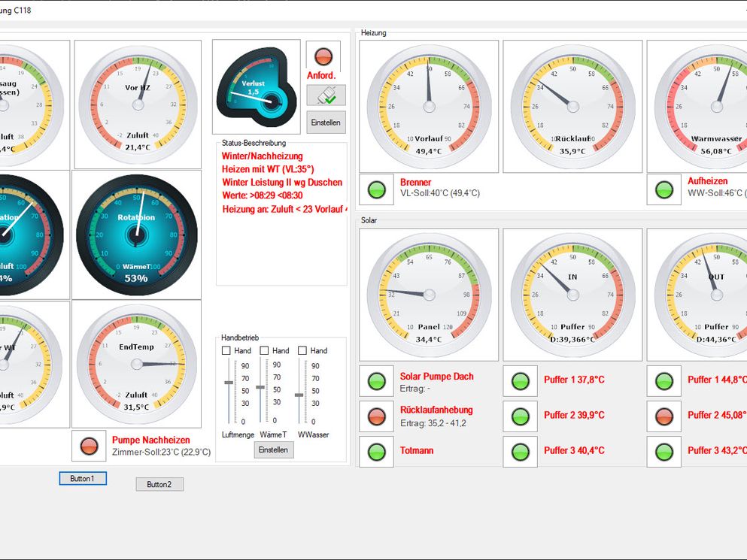Click the Vor HZ Zuluft 21,4°C gauge

138,104
